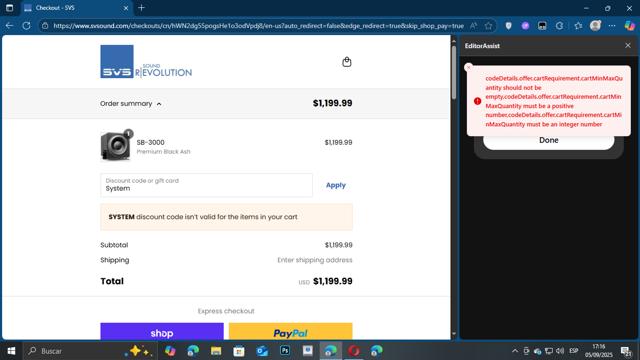Click the page vertical scrollbar thumb

click(453, 73)
